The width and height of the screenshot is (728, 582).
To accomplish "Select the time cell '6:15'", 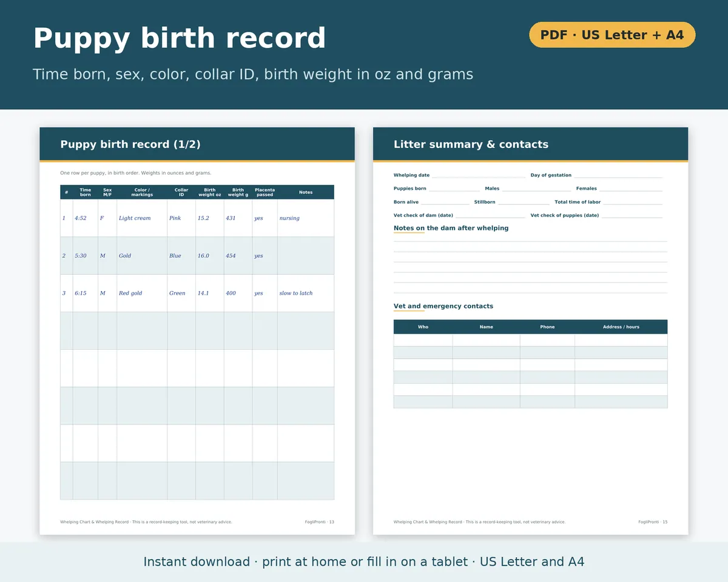I will pyautogui.click(x=86, y=293).
